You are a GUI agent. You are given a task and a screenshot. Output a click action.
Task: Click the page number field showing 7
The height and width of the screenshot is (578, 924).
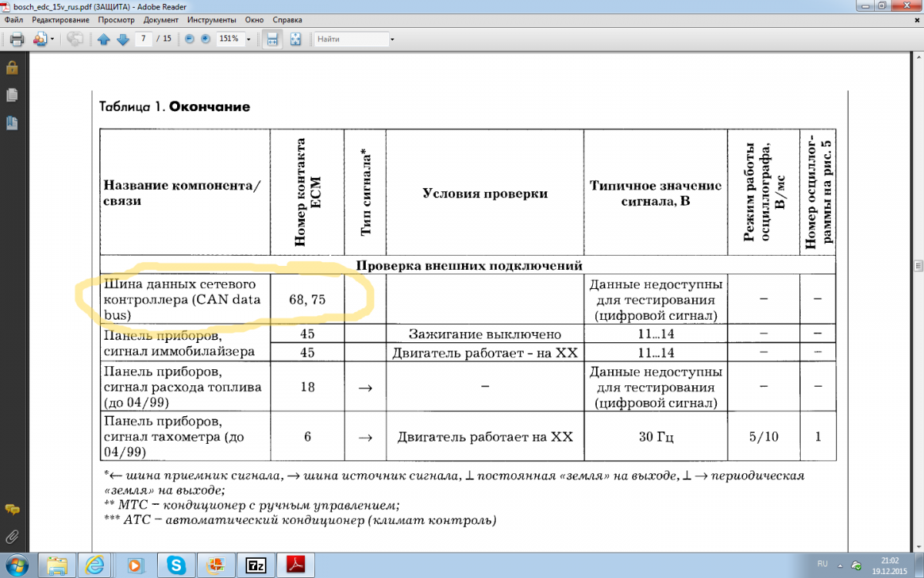[x=143, y=39]
